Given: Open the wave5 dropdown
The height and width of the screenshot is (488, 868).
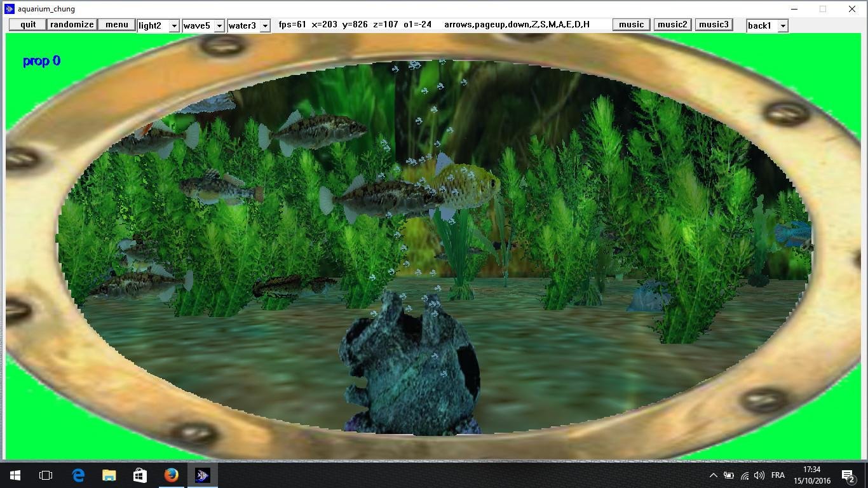Looking at the screenshot, I should click(203, 25).
